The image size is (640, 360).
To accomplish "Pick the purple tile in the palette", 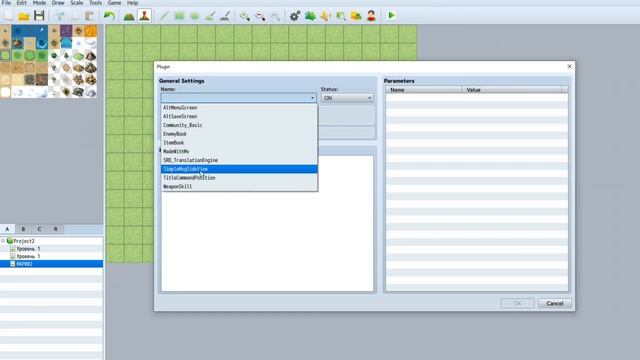I will click(66, 31).
